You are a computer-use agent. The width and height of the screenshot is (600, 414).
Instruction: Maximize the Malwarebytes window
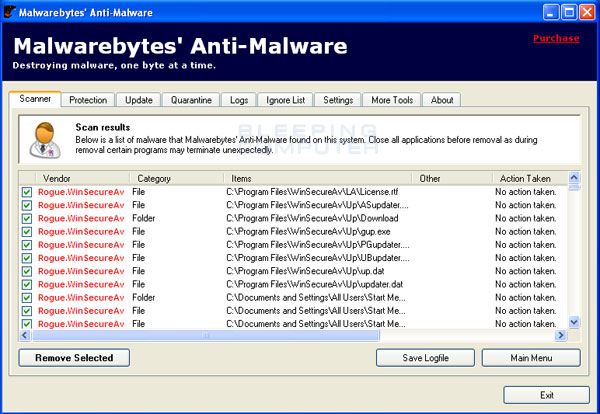coord(569,12)
